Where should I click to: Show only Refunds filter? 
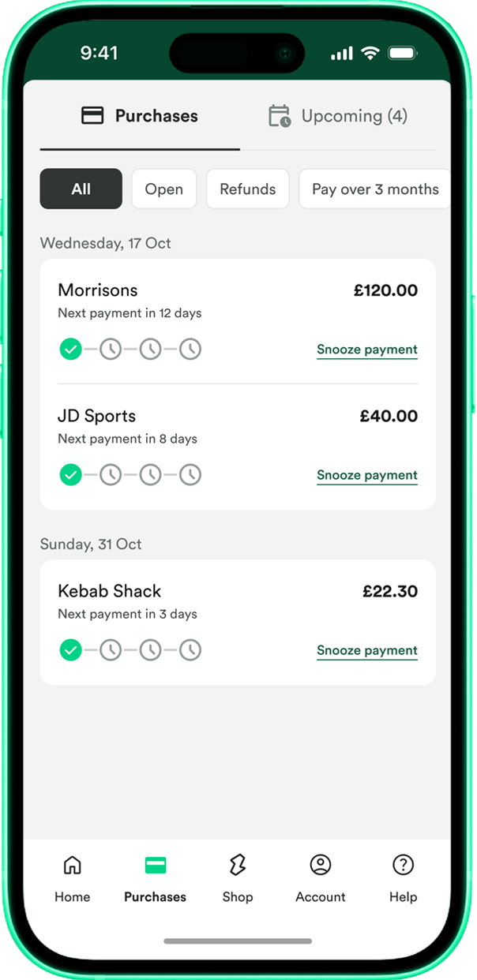tap(248, 189)
